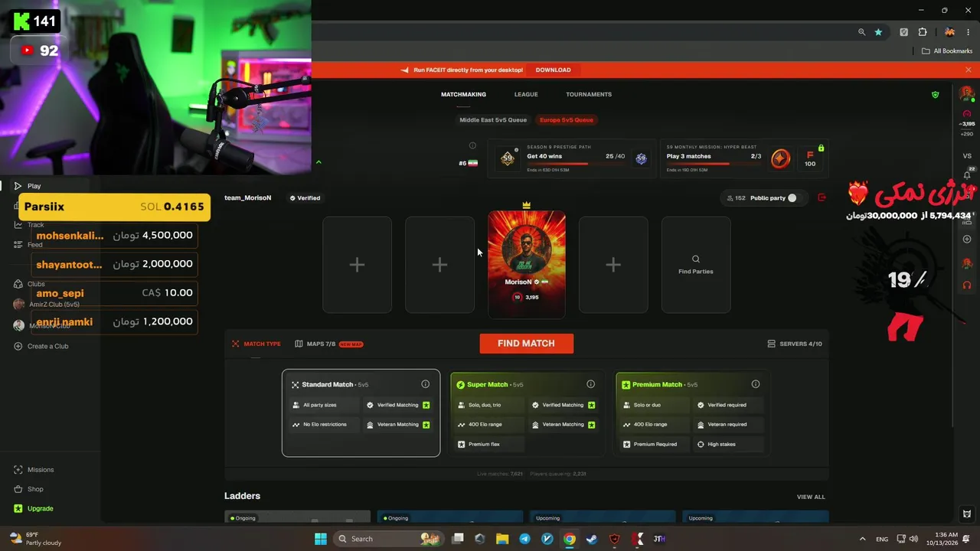Click the green shield anti-cheat icon
This screenshot has height=551, width=980.
click(935, 95)
